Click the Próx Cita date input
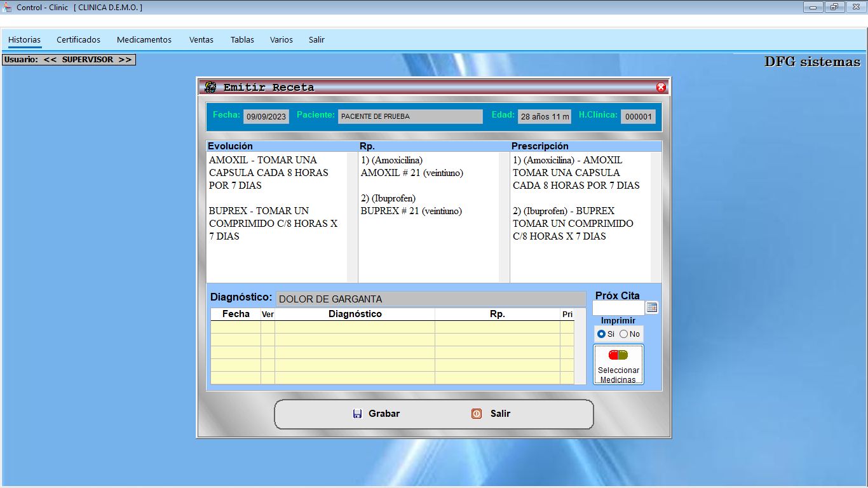 (618, 308)
